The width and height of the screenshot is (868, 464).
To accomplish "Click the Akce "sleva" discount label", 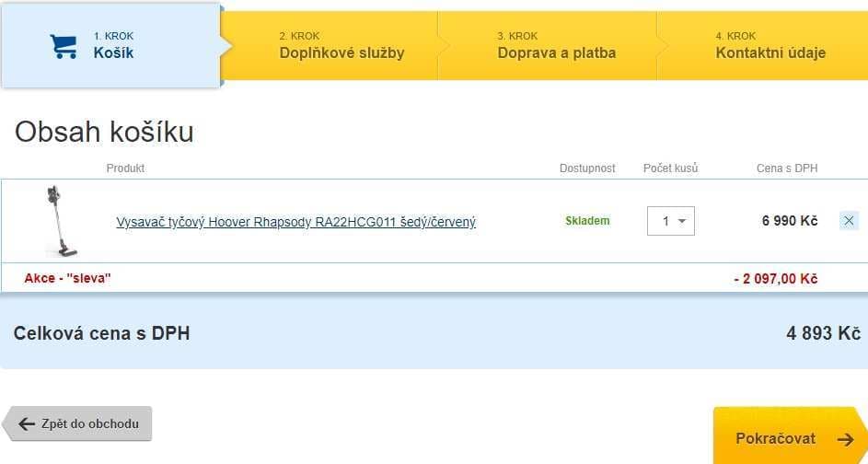I will point(67,278).
